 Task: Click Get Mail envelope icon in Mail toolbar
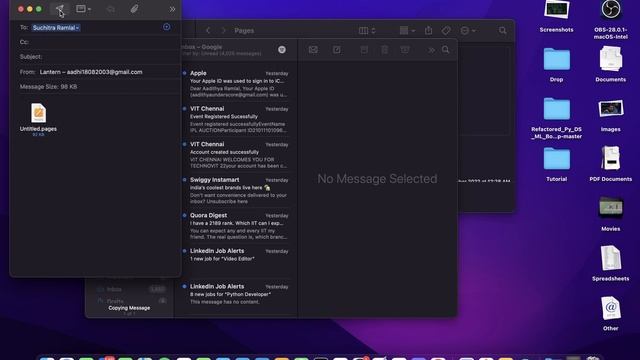[313, 50]
